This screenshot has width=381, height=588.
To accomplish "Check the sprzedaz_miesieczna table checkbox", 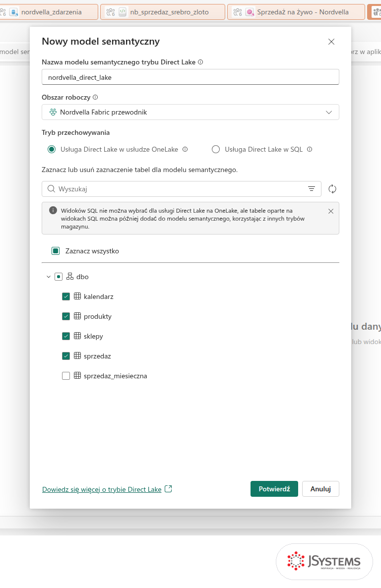I will click(66, 376).
